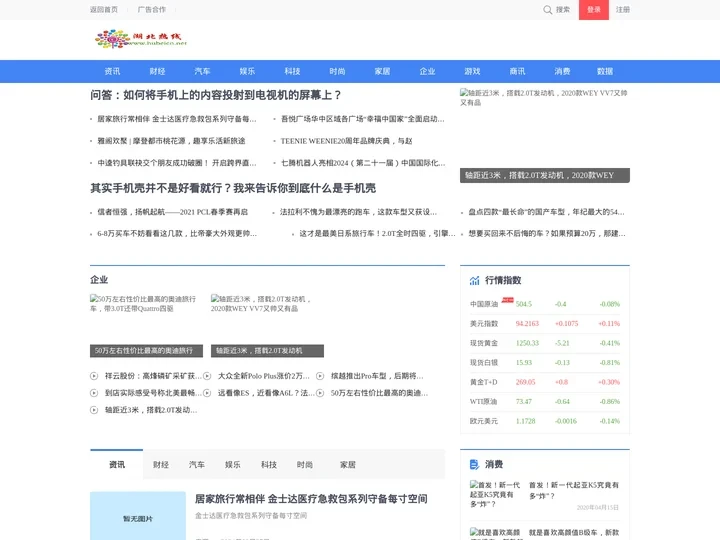Image resolution: width=720 pixels, height=540 pixels.
Task: Open 商讯 in the blue navigation bar
Action: [x=518, y=71]
